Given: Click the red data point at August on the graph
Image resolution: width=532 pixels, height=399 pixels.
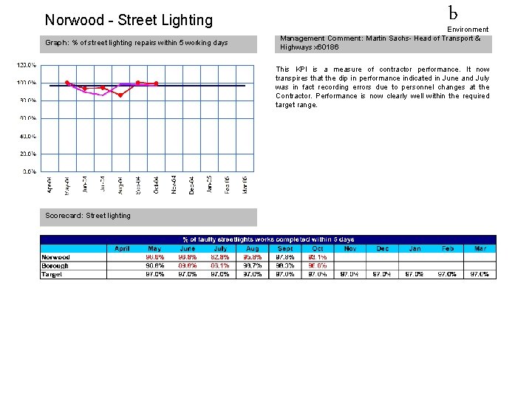Looking at the screenshot, I should (x=120, y=95).
